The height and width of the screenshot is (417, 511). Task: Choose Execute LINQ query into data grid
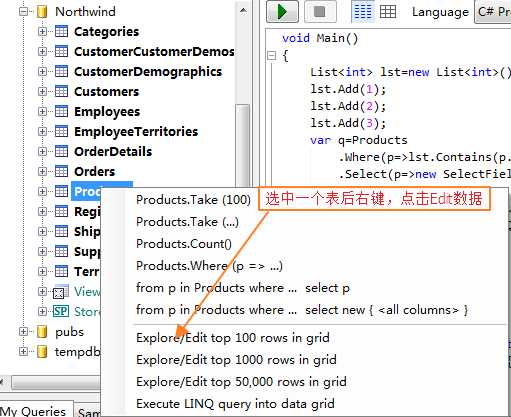[235, 404]
